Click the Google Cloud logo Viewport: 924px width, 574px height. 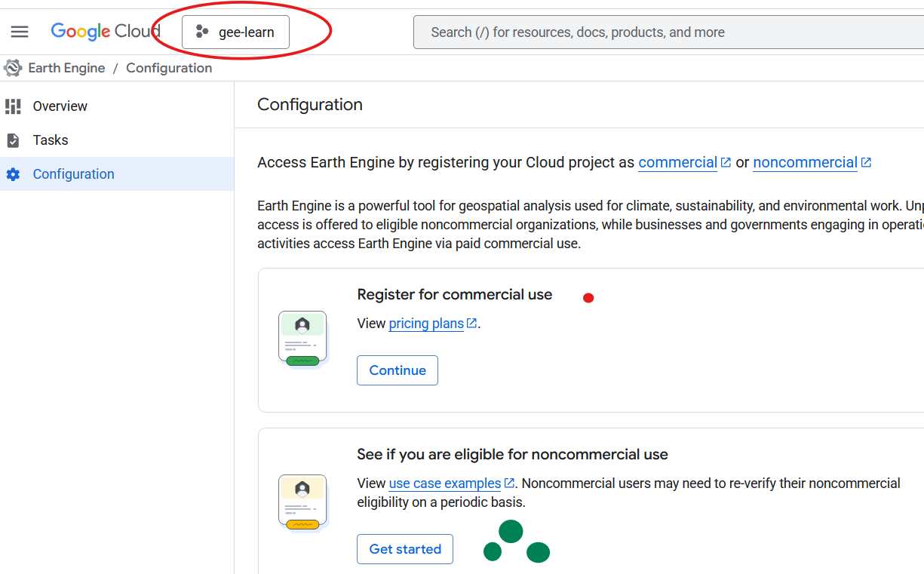click(105, 32)
